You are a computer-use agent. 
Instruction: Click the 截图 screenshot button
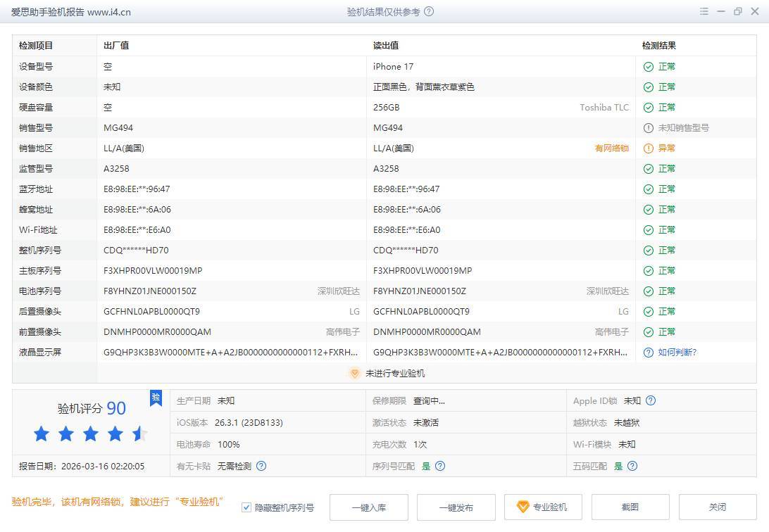(630, 507)
